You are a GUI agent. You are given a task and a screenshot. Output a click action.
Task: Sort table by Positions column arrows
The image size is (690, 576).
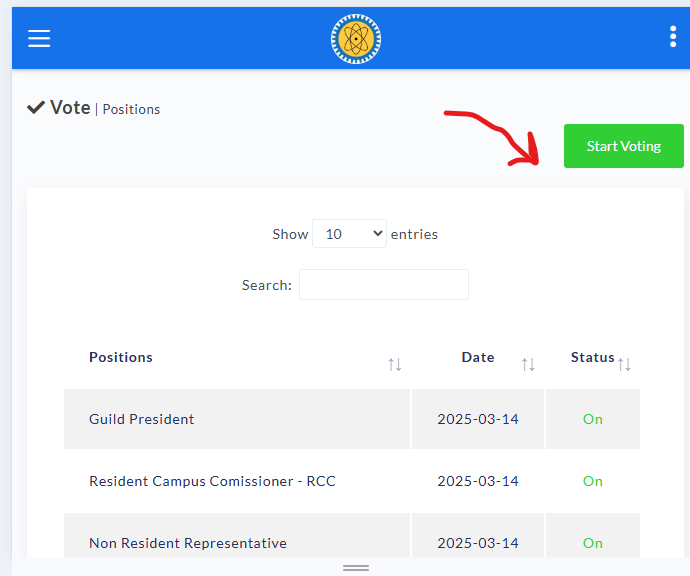coord(394,365)
